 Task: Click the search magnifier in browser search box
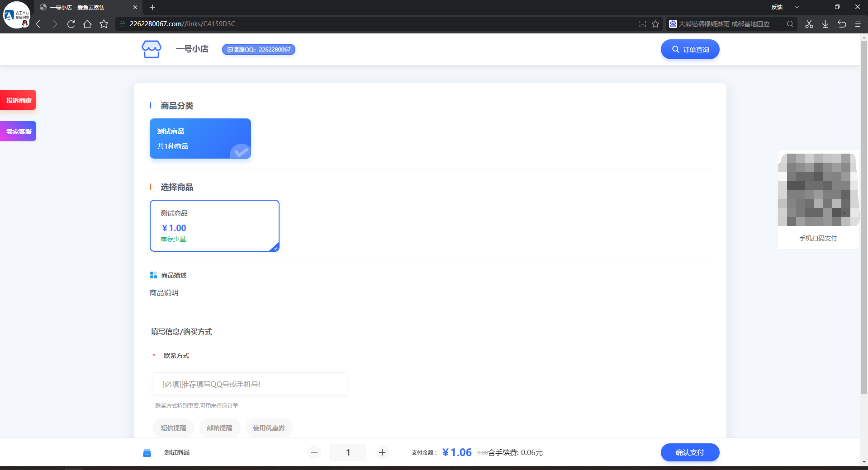tap(790, 24)
